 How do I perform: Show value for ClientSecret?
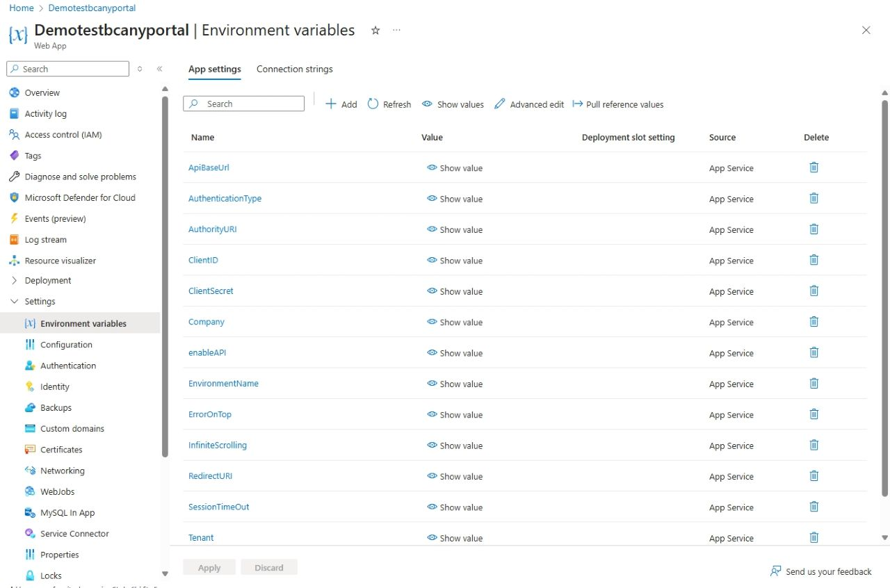tap(455, 291)
